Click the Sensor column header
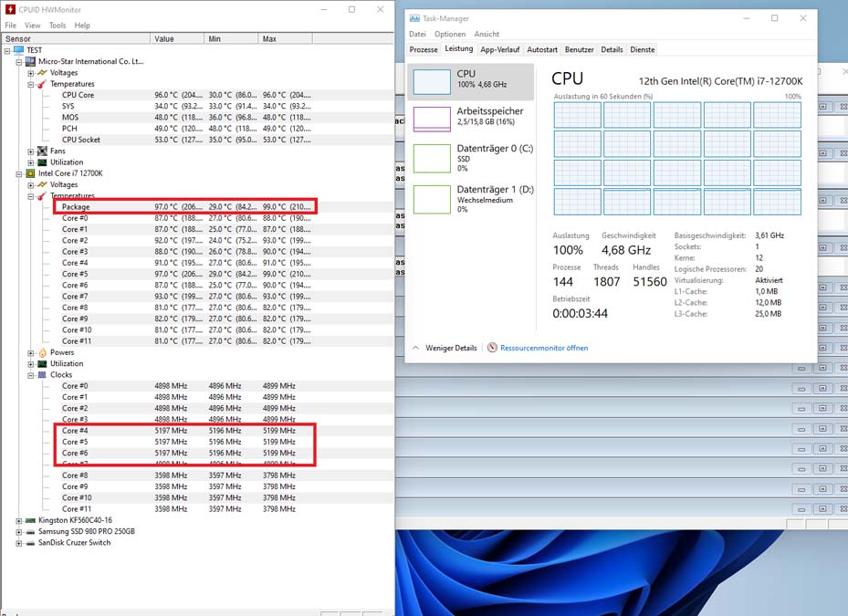The image size is (848, 616). [75, 39]
